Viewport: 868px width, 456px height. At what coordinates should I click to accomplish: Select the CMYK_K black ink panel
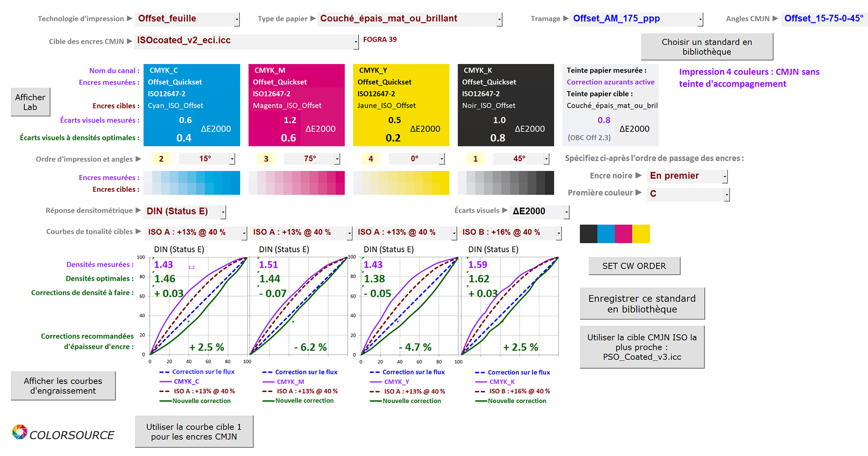click(506, 105)
